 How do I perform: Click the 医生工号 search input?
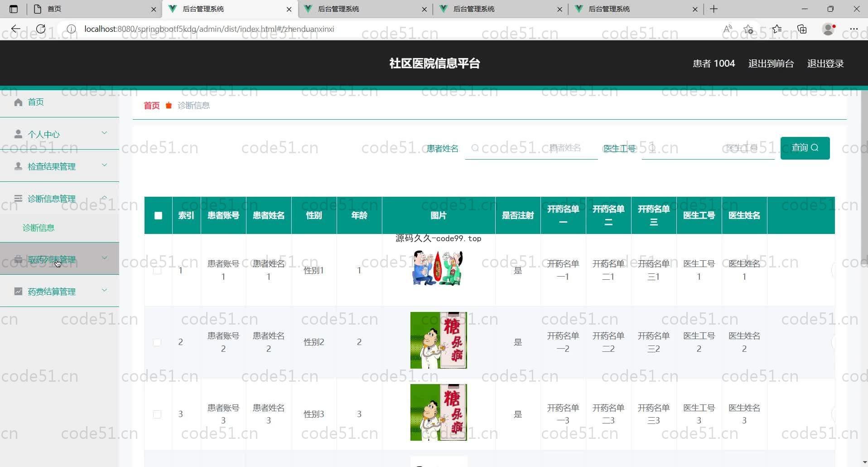tap(708, 148)
